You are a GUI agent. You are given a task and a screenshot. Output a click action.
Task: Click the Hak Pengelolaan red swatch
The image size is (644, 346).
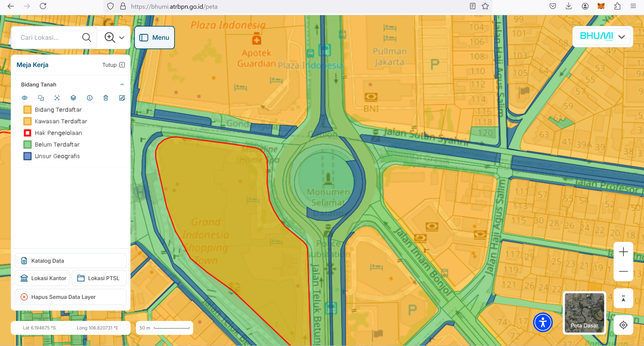click(28, 133)
